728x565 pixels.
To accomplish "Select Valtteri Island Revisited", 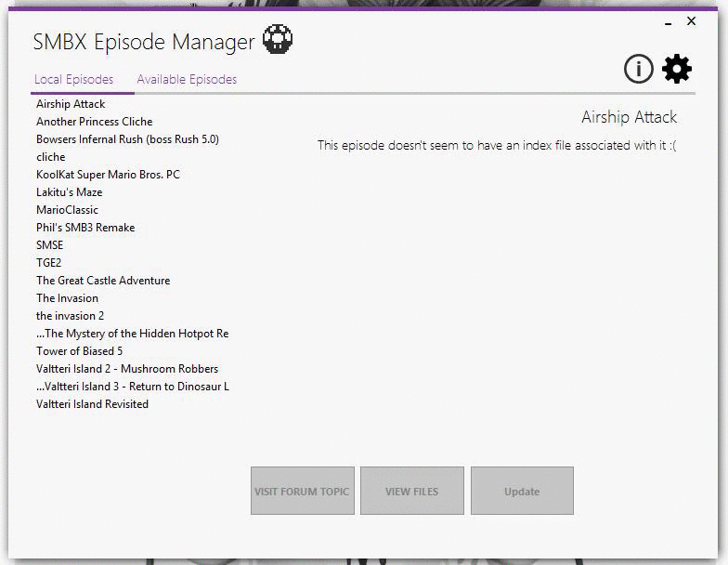I will point(93,404).
